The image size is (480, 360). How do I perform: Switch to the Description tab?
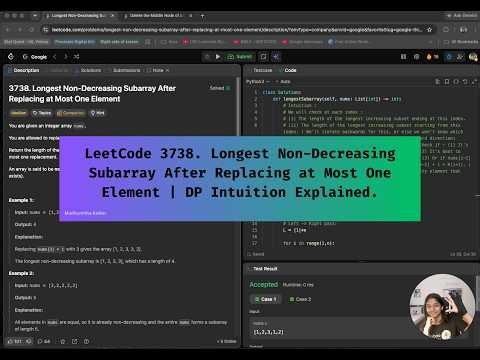23,70
